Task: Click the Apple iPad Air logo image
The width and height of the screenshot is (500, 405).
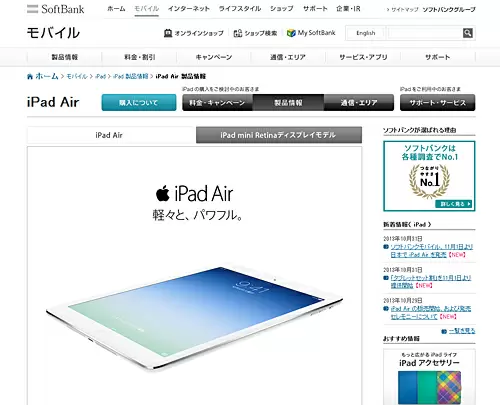Action: click(195, 194)
